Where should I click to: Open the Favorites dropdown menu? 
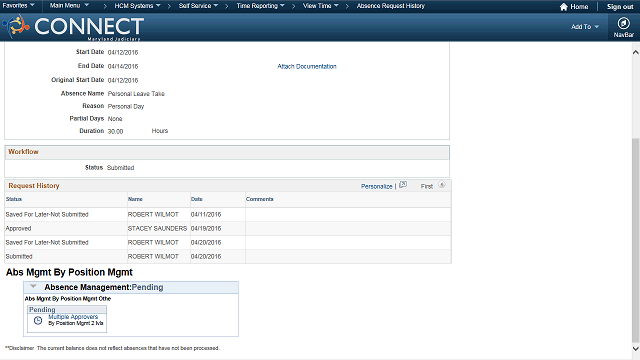(18, 6)
